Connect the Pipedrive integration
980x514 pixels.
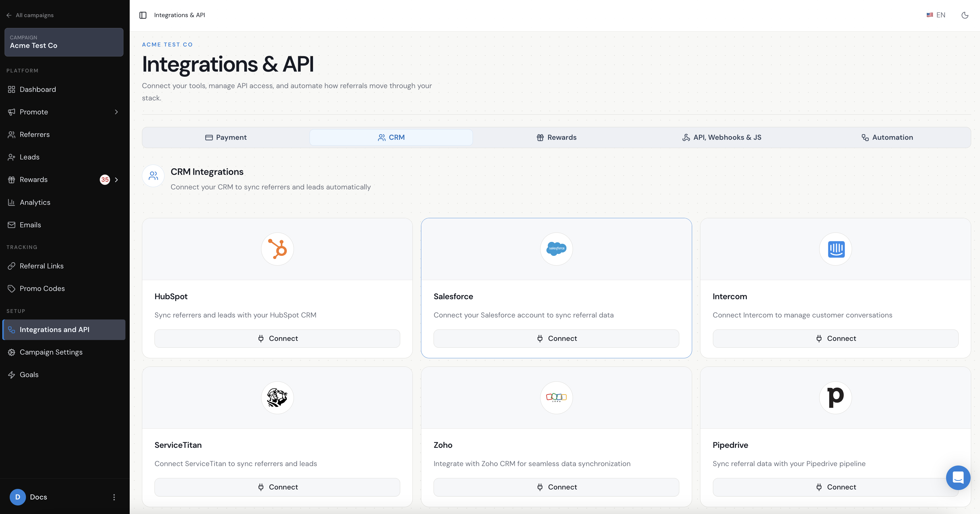coord(835,487)
